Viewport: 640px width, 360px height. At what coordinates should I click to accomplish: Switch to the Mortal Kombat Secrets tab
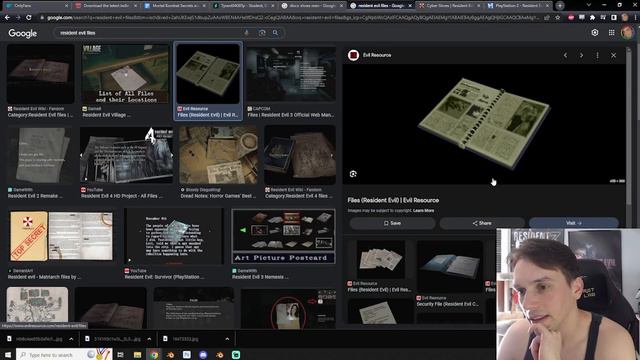click(174, 6)
